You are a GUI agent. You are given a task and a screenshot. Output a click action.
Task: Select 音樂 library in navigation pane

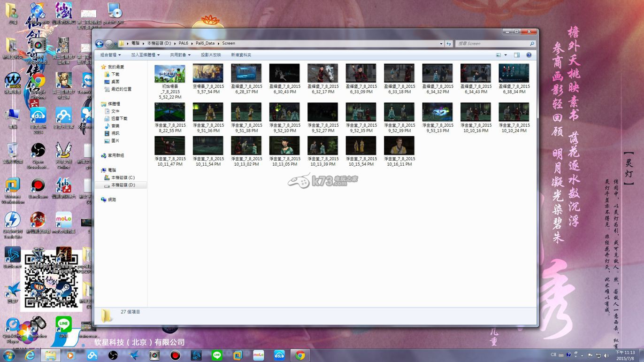coord(112,126)
